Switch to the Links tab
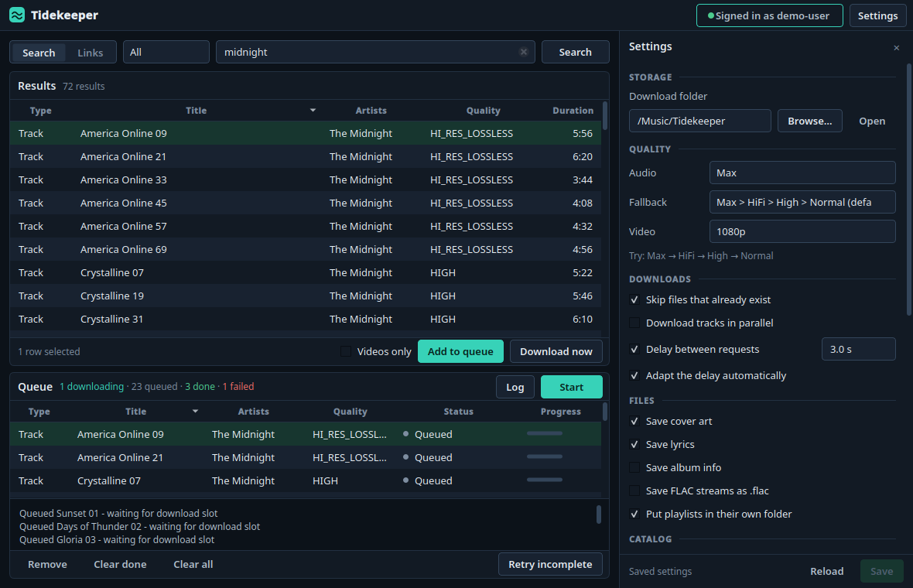This screenshot has height=588, width=913. 91,53
